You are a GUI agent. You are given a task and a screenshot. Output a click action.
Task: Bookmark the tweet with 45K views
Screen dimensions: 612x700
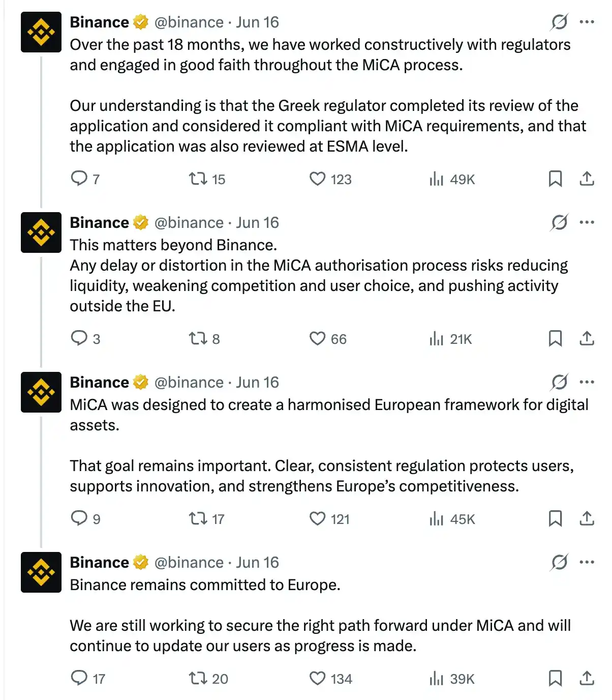coord(555,518)
